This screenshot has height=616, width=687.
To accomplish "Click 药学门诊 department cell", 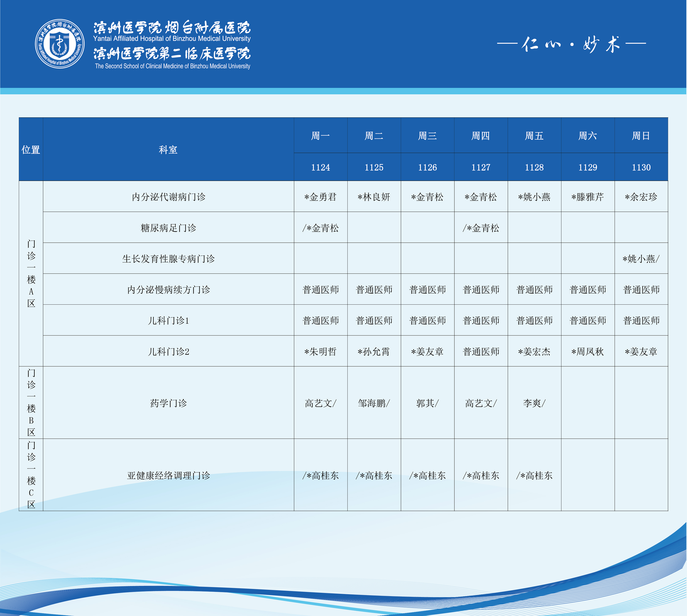I will coord(168,403).
